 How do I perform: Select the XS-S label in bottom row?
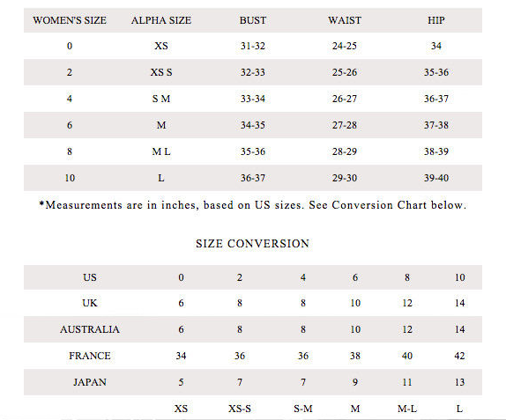tap(240, 409)
